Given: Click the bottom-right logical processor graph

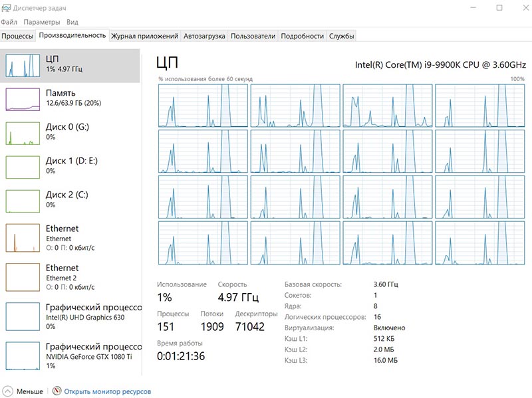Looking at the screenshot, I should (x=480, y=243).
